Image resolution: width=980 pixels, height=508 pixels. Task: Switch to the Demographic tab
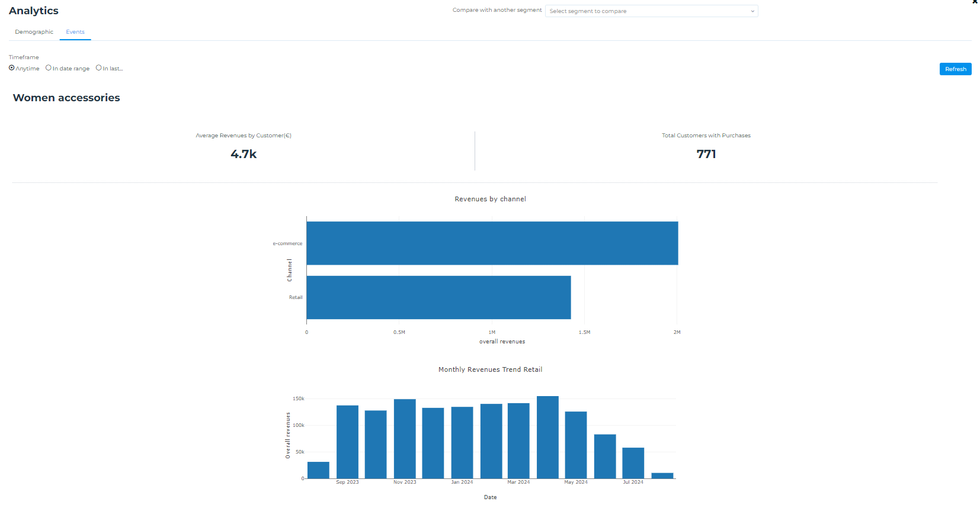pyautogui.click(x=34, y=32)
